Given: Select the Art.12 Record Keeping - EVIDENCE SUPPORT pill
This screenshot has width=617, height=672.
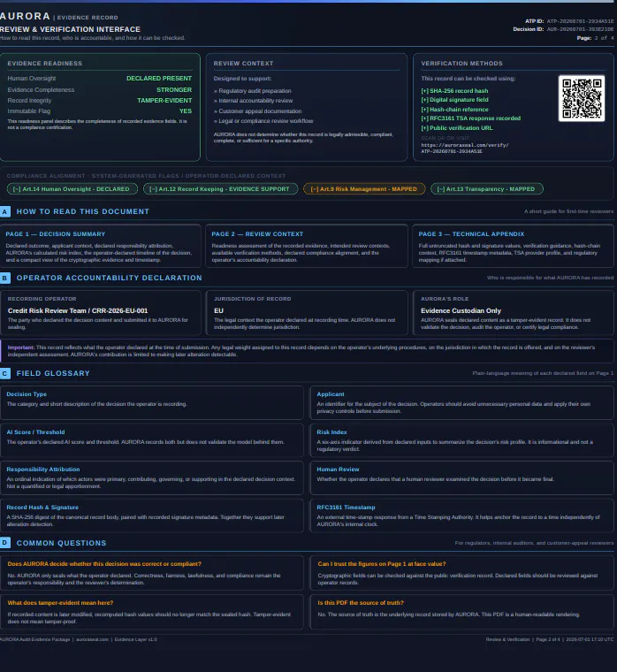Looking at the screenshot, I should pos(220,189).
